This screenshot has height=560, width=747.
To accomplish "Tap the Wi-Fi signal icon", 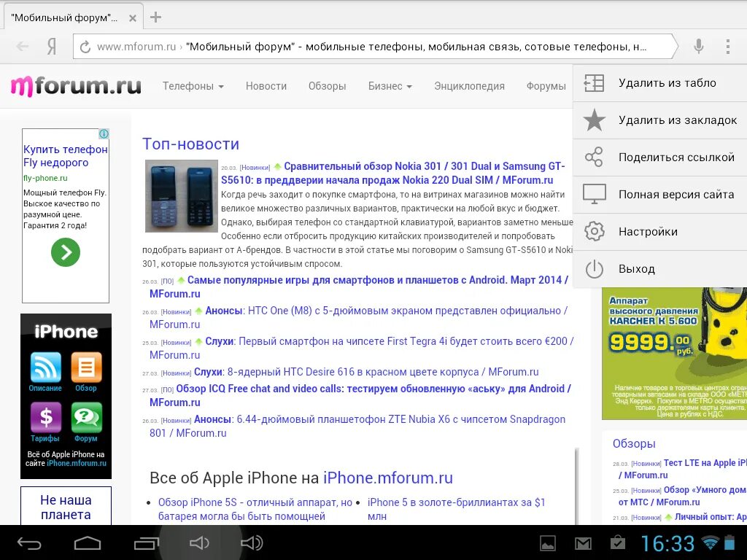I will point(711,542).
